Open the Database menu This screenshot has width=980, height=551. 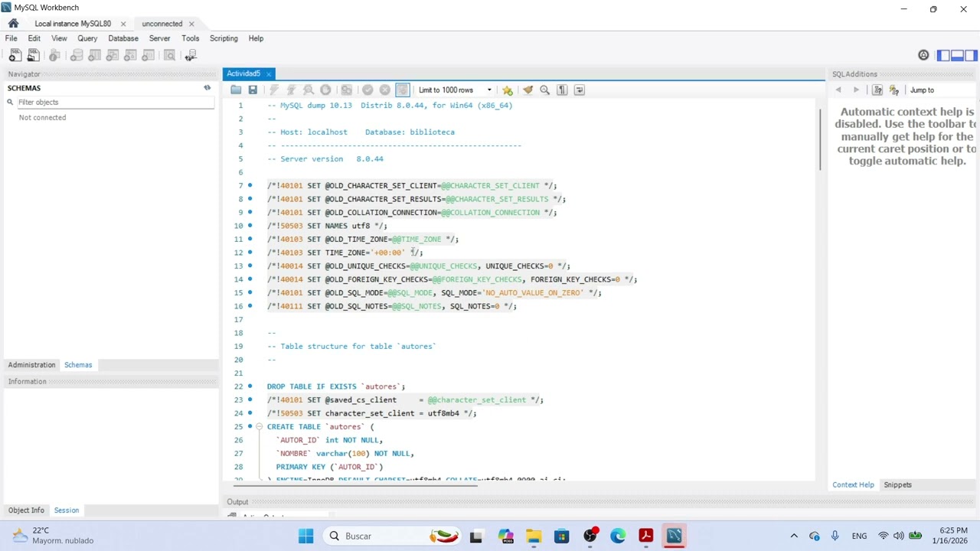(x=123, y=38)
